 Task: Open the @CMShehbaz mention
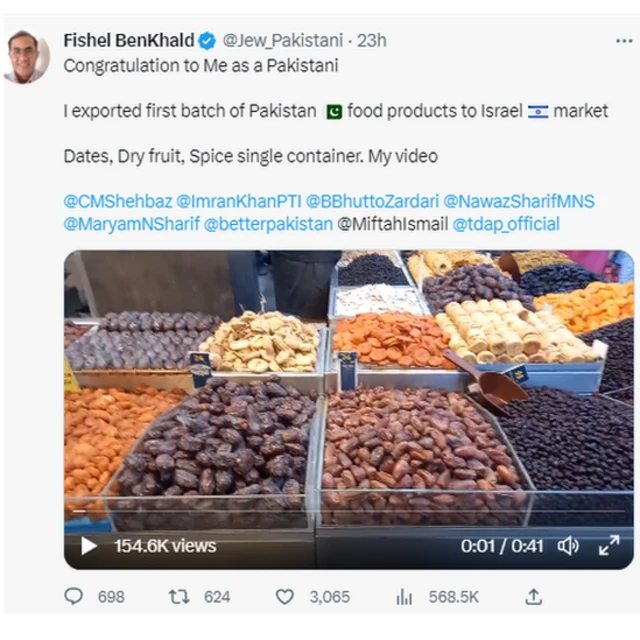tap(117, 201)
